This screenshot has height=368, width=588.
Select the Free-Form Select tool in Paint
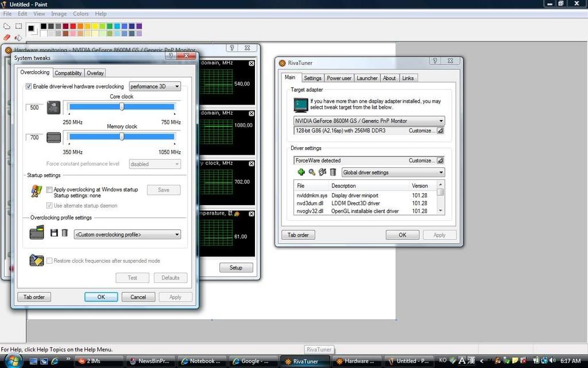[7, 26]
